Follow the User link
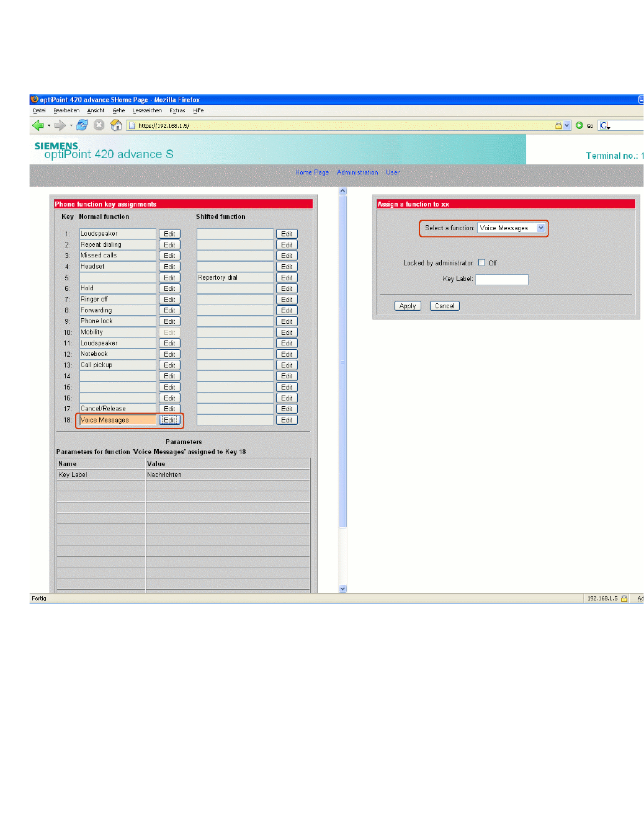 (393, 172)
